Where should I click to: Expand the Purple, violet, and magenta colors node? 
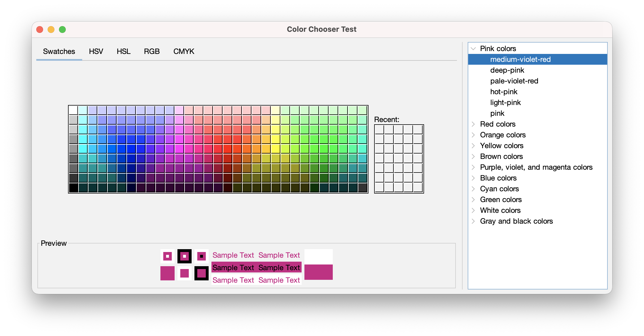pyautogui.click(x=473, y=167)
